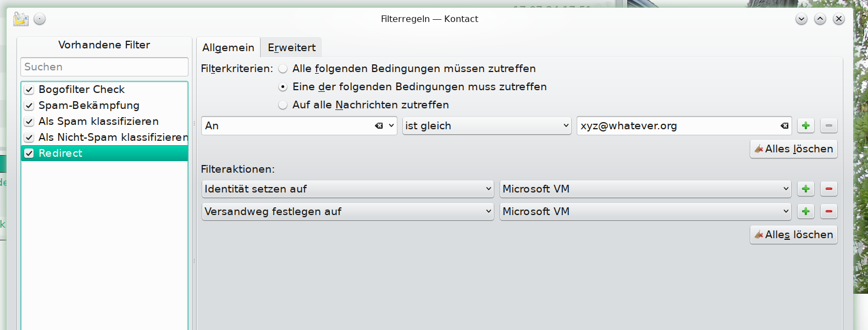
Task: Open the Identität setzen auf action dropdown
Action: pyautogui.click(x=348, y=189)
